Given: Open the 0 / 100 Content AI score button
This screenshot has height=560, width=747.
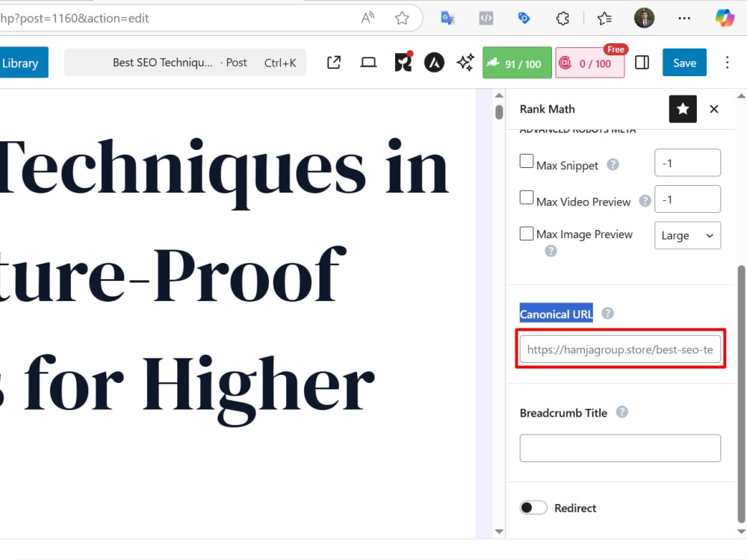Looking at the screenshot, I should click(590, 63).
